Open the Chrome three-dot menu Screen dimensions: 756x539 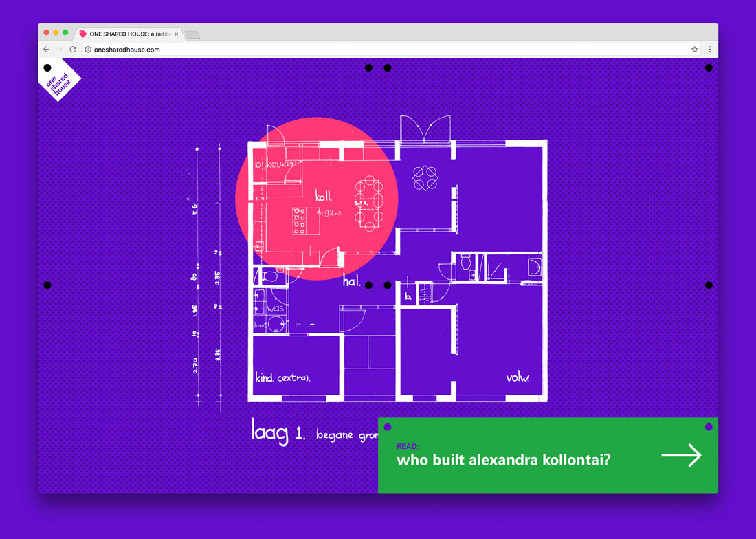710,49
